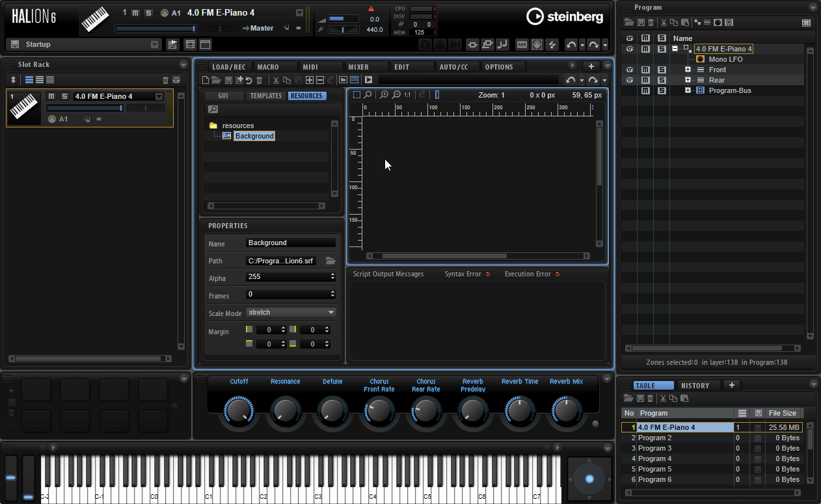Open the Startup multi-program preset dropdown
Viewport: 821px width, 504px height.
(x=154, y=44)
